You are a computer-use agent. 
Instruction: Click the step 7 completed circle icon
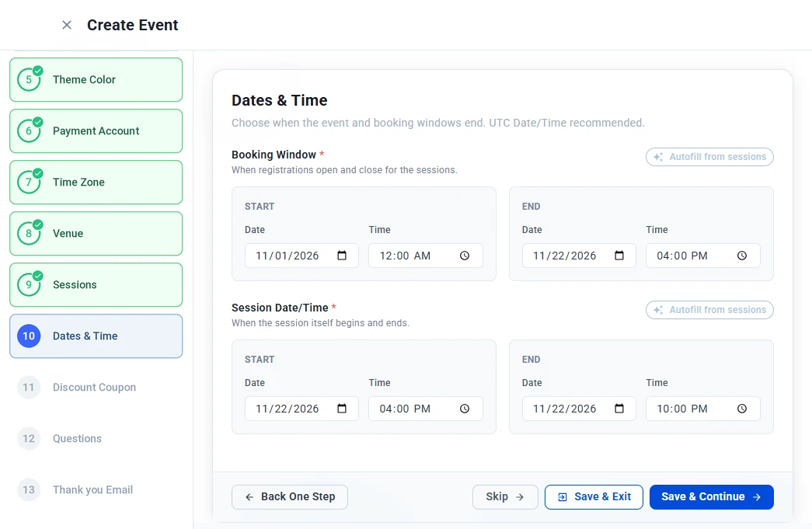point(29,183)
